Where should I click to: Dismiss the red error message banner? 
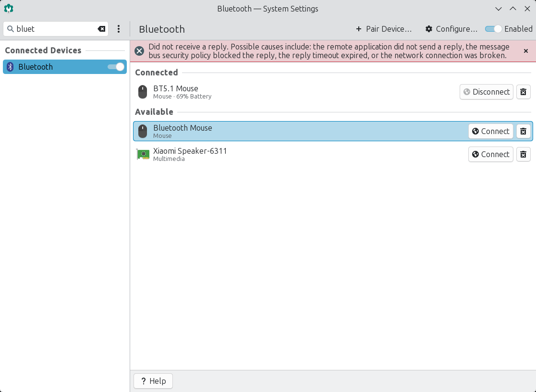click(x=526, y=51)
